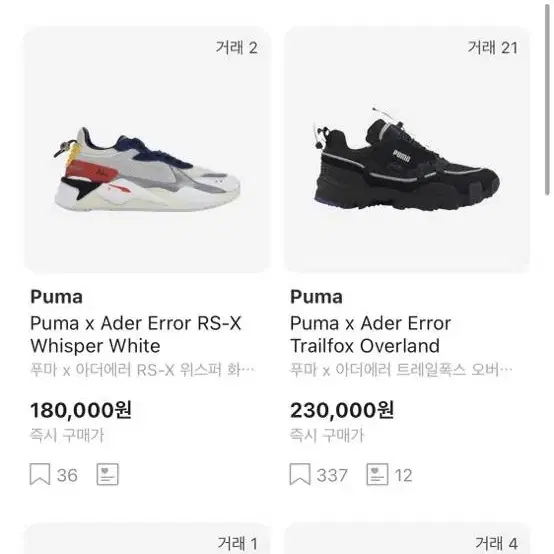Click the 거래 21 trade count label

tap(493, 47)
